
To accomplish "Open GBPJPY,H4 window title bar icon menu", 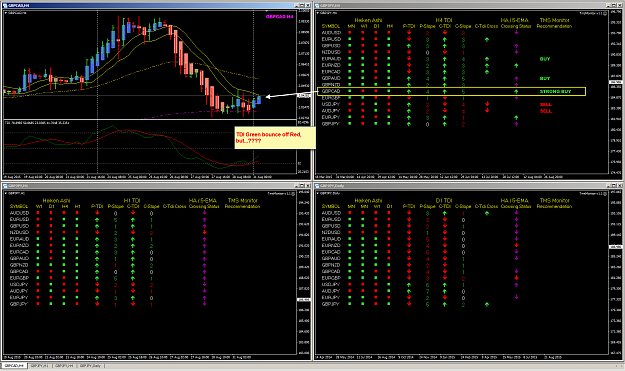I will [x=317, y=5].
